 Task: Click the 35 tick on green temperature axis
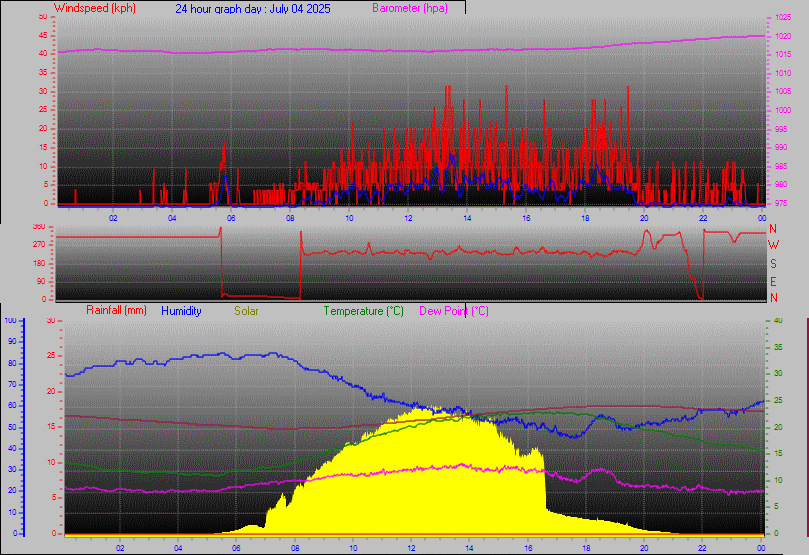(x=778, y=347)
